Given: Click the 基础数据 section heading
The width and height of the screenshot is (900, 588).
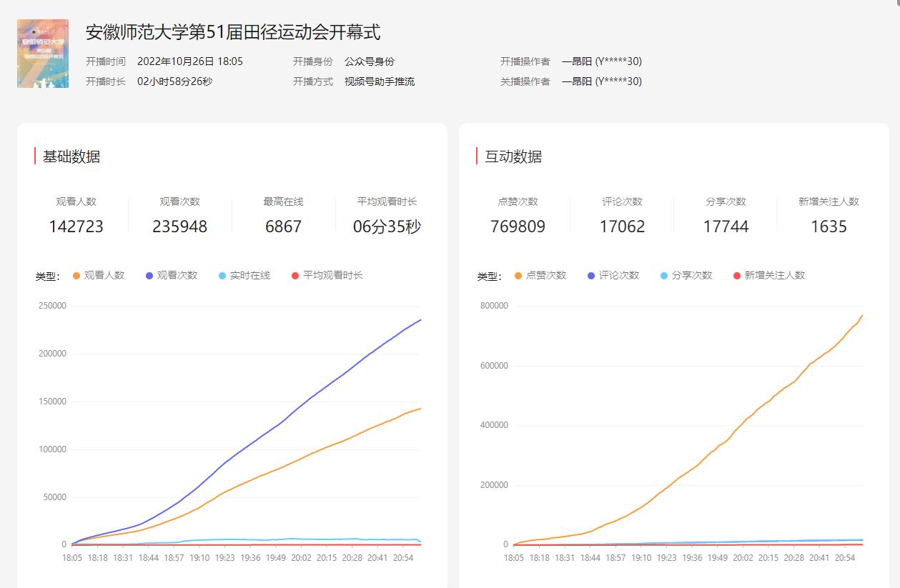Looking at the screenshot, I should pyautogui.click(x=71, y=156).
